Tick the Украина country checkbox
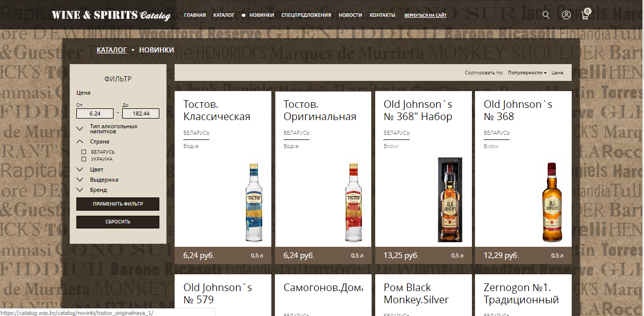This screenshot has width=644, height=316. pos(84,159)
